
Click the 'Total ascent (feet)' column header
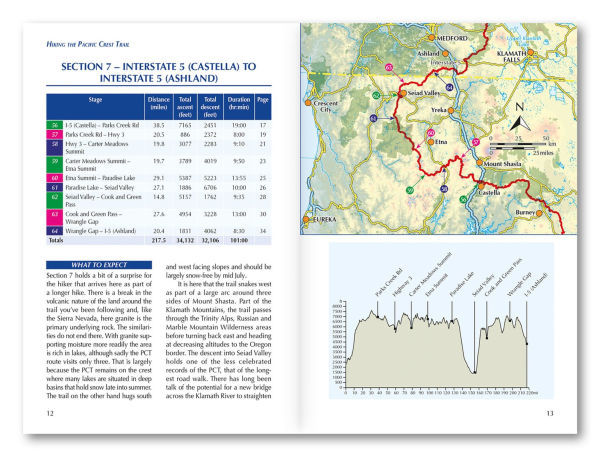coord(185,107)
